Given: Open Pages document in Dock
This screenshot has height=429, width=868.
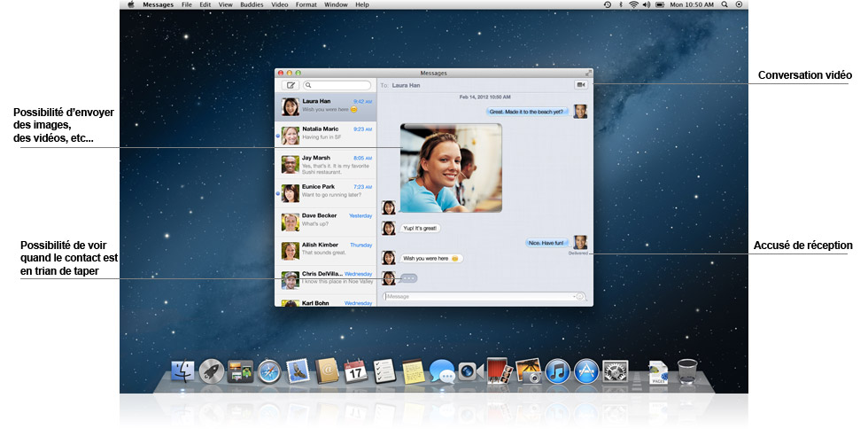Looking at the screenshot, I should tap(658, 372).
